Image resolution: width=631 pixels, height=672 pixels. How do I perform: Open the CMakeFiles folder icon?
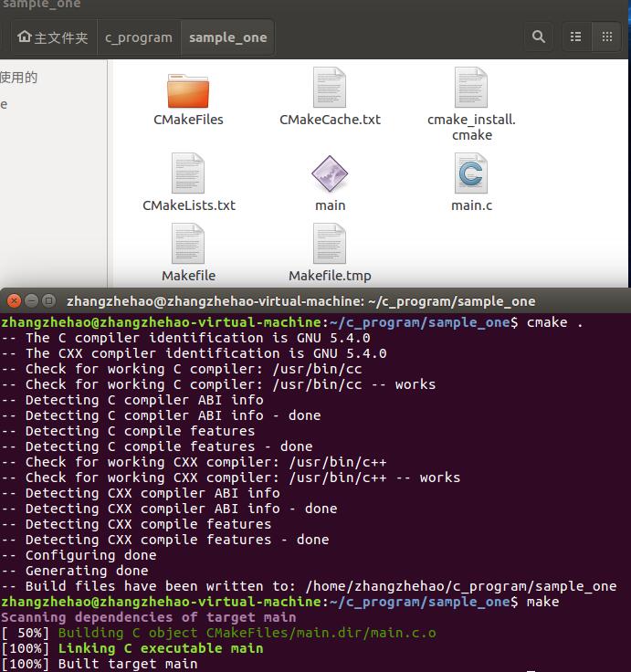[188, 91]
